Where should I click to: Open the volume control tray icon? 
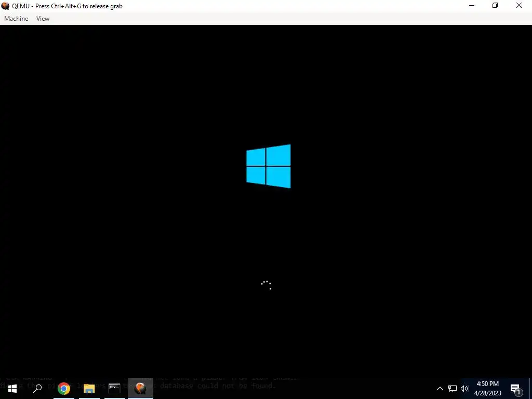pos(464,389)
